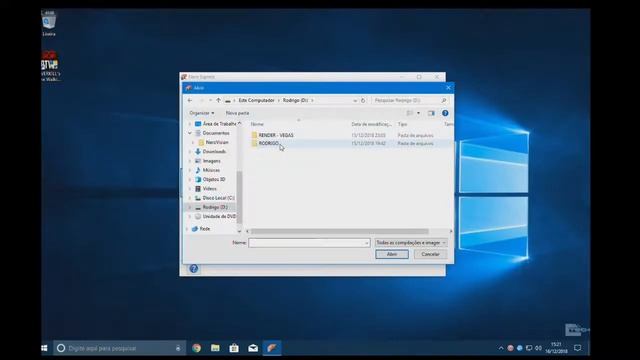Go back using the Back arrow

pyautogui.click(x=190, y=100)
